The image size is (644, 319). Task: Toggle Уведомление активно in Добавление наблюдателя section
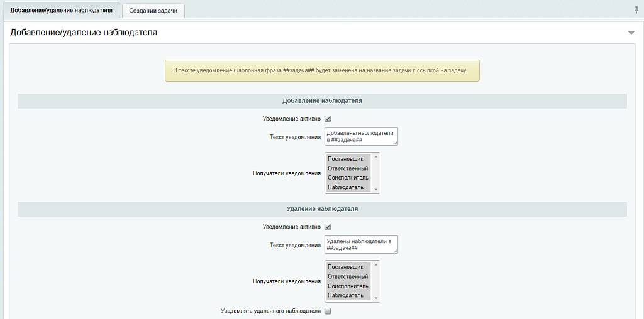tap(328, 119)
